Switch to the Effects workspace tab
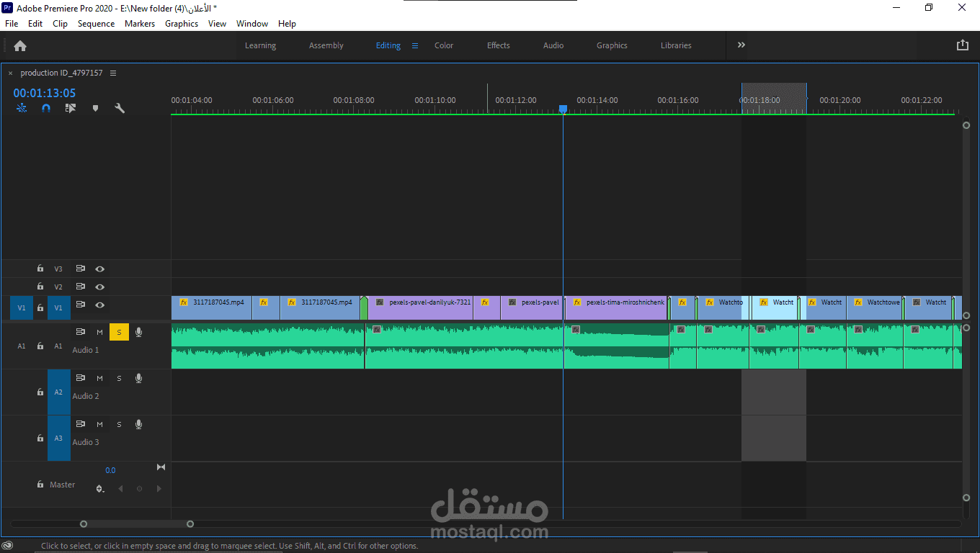Image resolution: width=980 pixels, height=553 pixels. tap(499, 45)
